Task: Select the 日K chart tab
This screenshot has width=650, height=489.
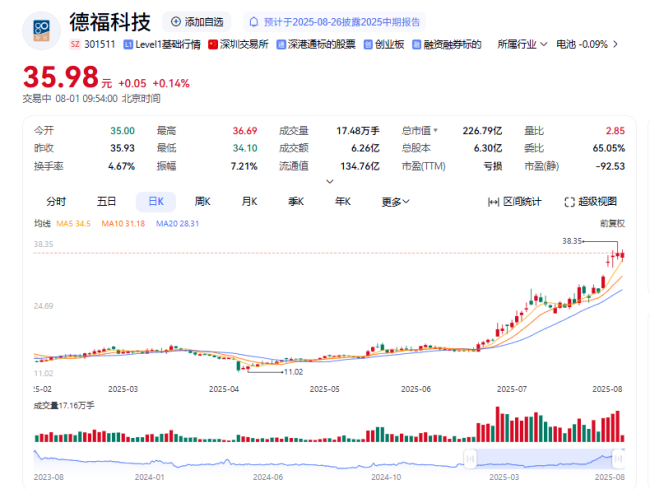Action: 156,201
